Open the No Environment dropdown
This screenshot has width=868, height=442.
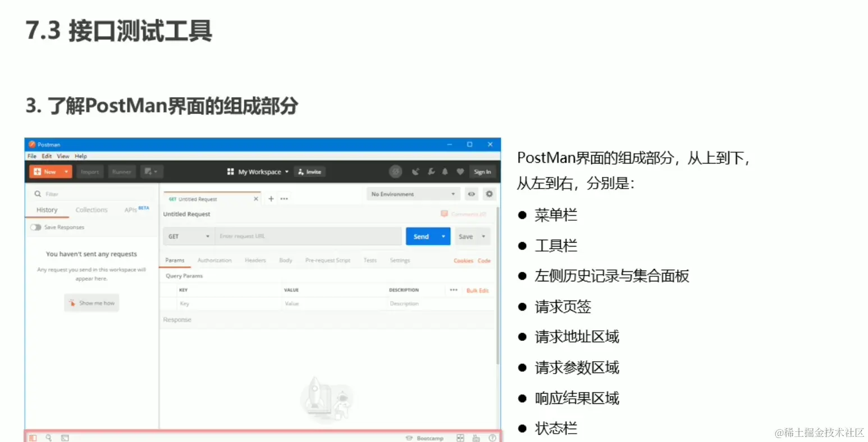click(413, 194)
